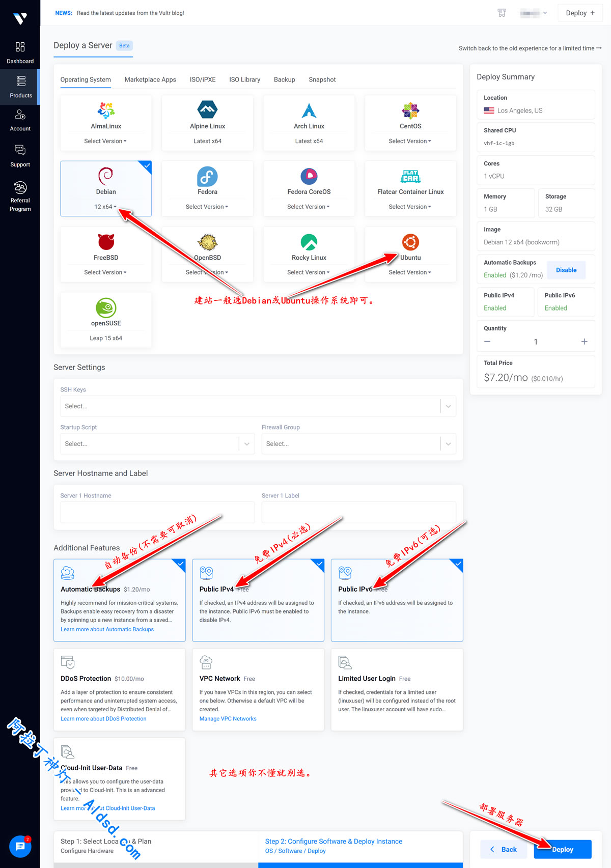Viewport: 611px width, 868px height.
Task: Click Switch back to old experience link
Action: (x=530, y=48)
